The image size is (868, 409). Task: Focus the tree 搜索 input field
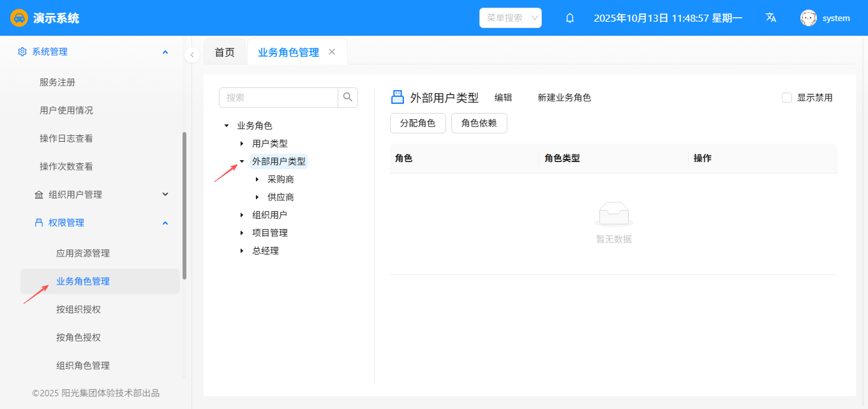point(279,98)
